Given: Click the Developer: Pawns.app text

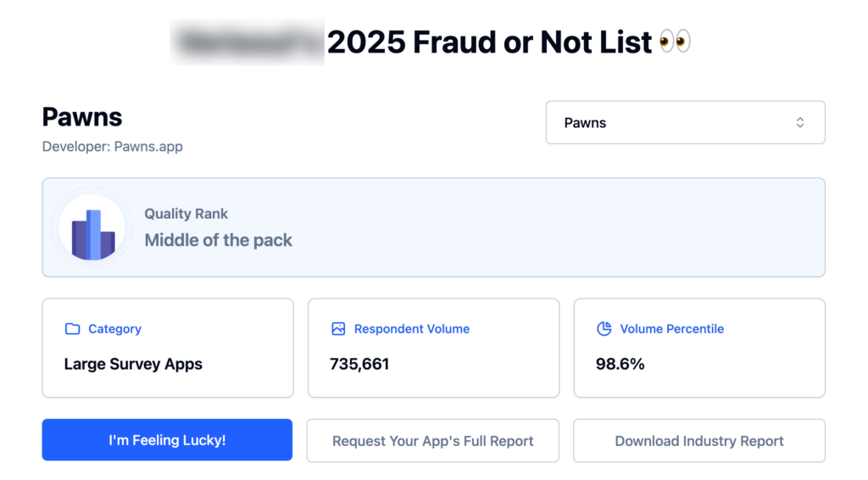Looking at the screenshot, I should tap(112, 147).
